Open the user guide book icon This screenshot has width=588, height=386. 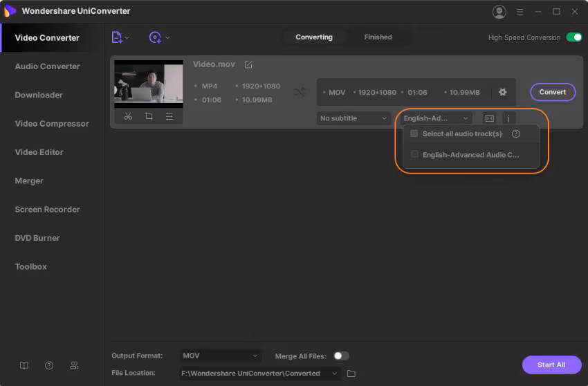[24, 365]
